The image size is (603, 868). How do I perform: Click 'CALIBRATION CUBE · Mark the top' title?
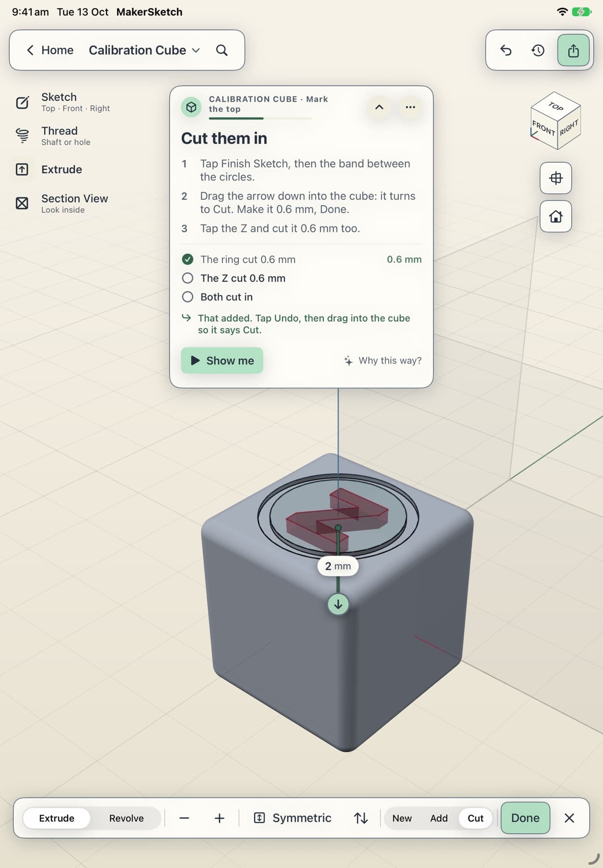(268, 104)
